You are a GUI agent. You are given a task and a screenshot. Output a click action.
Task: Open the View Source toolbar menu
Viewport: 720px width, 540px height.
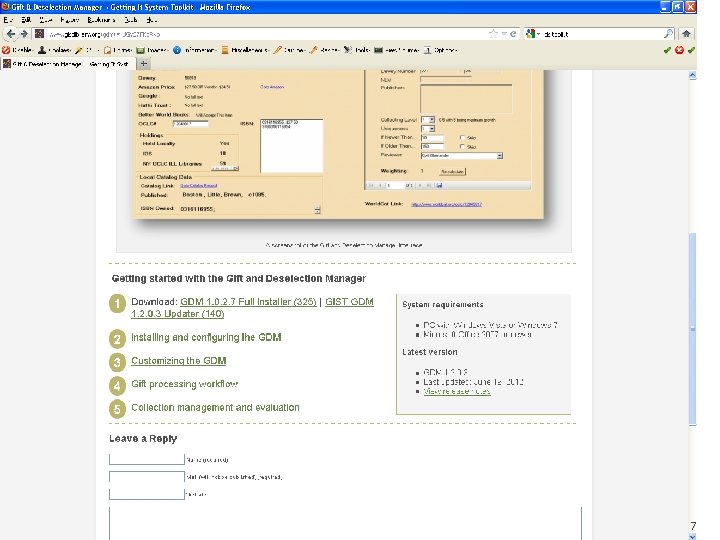pos(396,50)
